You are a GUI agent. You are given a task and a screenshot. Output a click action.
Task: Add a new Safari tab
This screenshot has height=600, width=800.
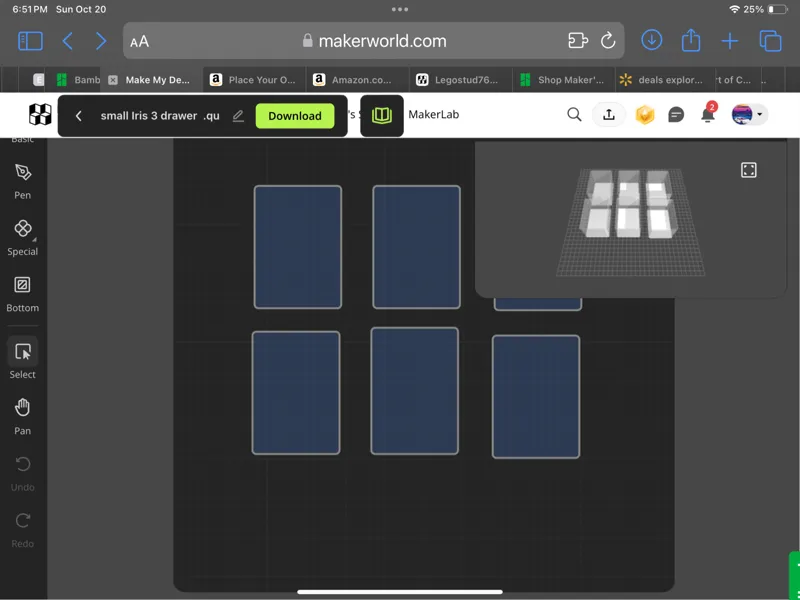coord(730,41)
